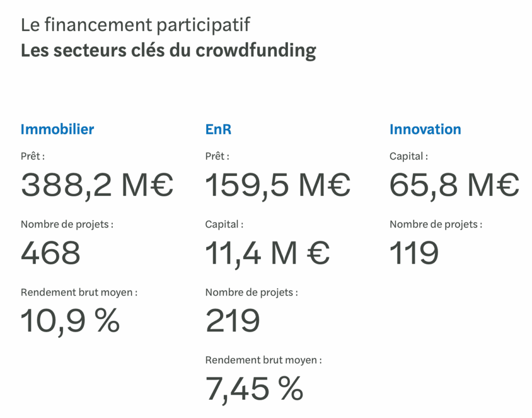Click the "Le financement participatif" title
The width and height of the screenshot is (532, 418).
click(136, 24)
